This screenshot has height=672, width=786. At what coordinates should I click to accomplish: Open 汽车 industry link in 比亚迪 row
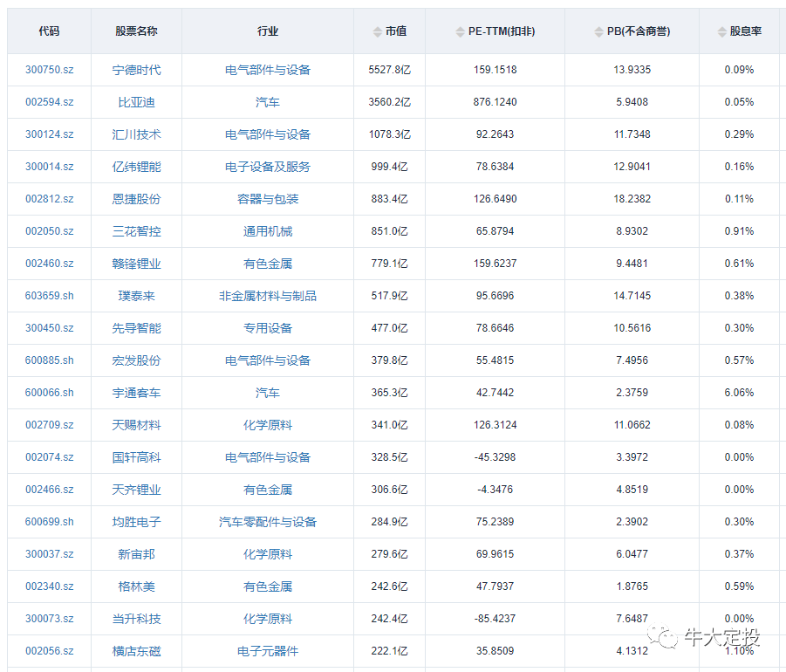(268, 102)
